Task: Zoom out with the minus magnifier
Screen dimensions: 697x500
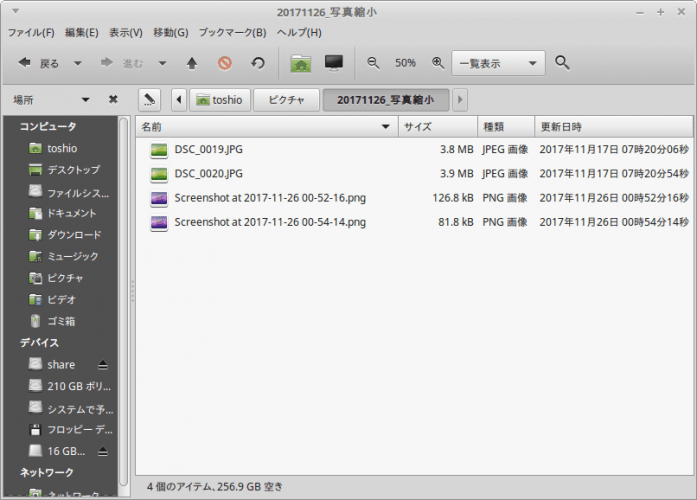Action: click(x=373, y=63)
